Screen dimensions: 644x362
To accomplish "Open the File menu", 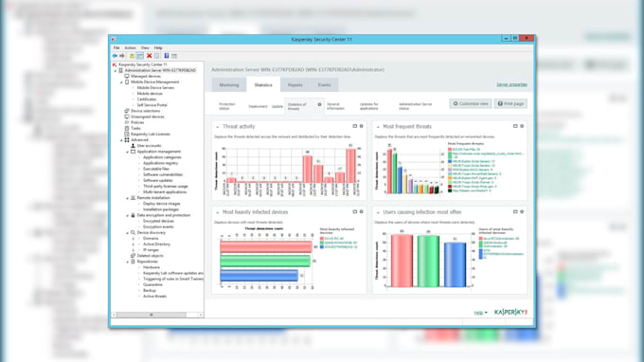I will pyautogui.click(x=116, y=48).
